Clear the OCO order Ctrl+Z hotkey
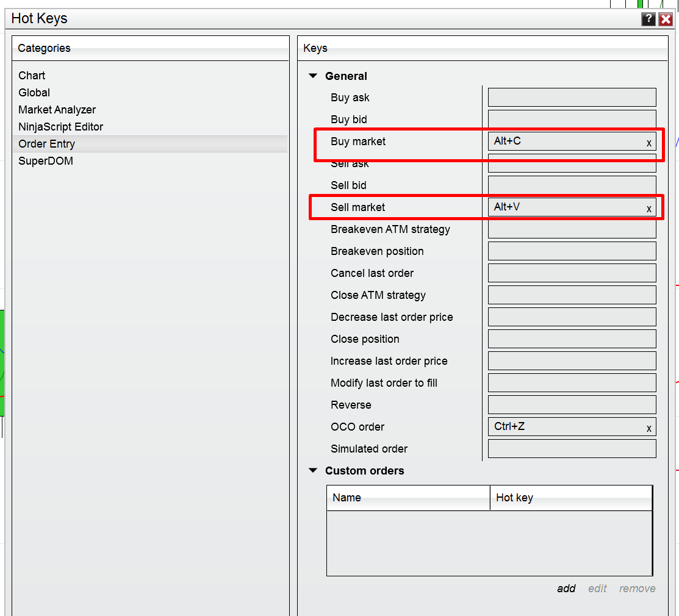The width and height of the screenshot is (679, 616). [648, 428]
